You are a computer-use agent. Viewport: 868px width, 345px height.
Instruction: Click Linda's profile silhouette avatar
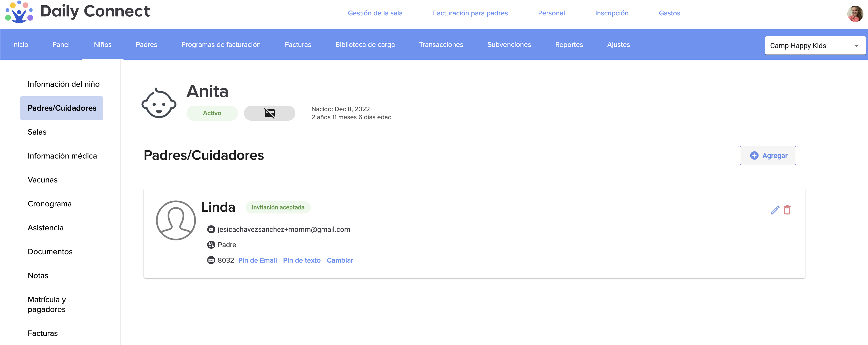pyautogui.click(x=176, y=220)
